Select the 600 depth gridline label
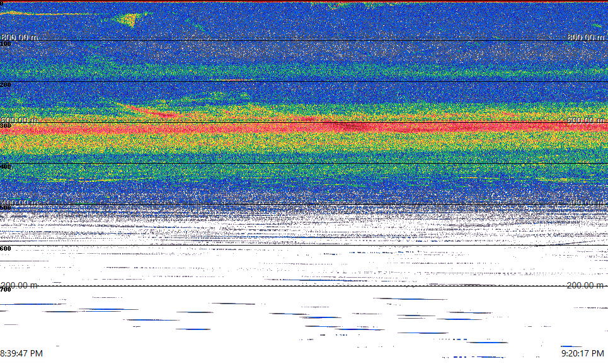Viewport: 608px width, 364px height. pos(6,249)
